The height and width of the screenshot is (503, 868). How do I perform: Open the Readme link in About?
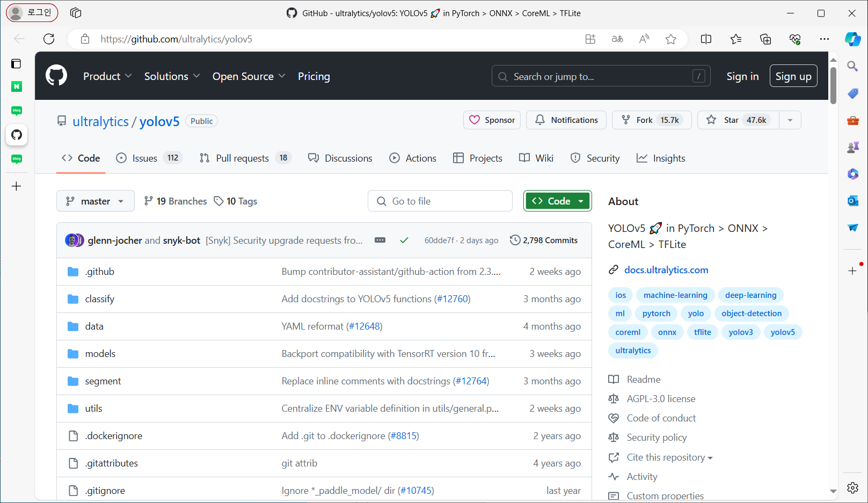point(644,380)
